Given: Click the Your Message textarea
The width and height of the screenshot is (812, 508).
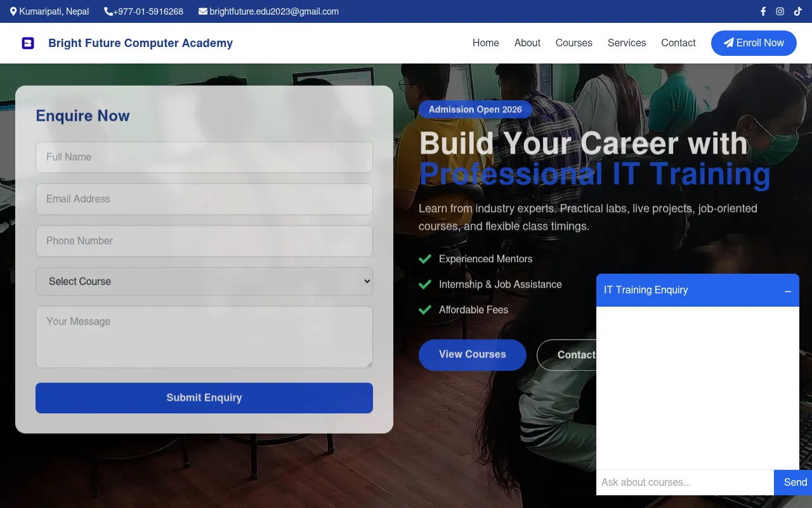Looking at the screenshot, I should (204, 337).
